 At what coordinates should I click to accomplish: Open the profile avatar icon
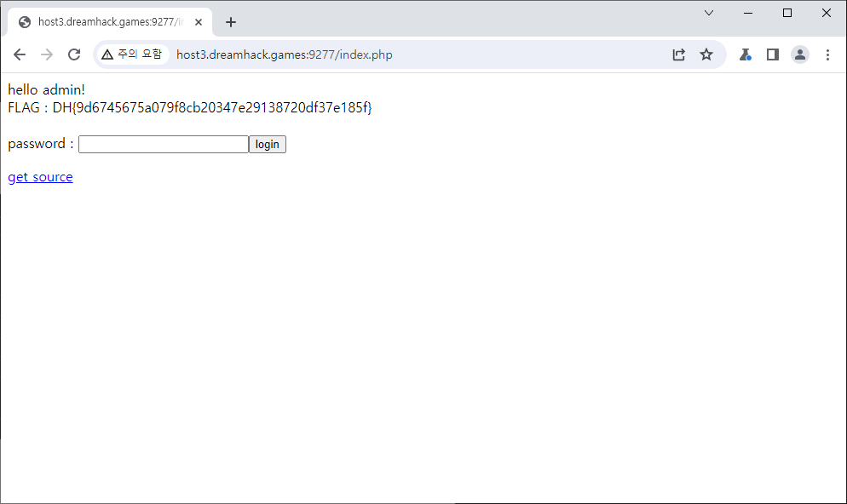800,54
